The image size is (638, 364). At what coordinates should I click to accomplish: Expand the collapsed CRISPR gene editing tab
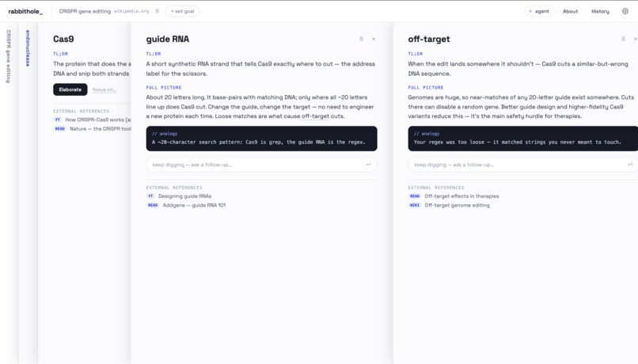click(x=8, y=56)
